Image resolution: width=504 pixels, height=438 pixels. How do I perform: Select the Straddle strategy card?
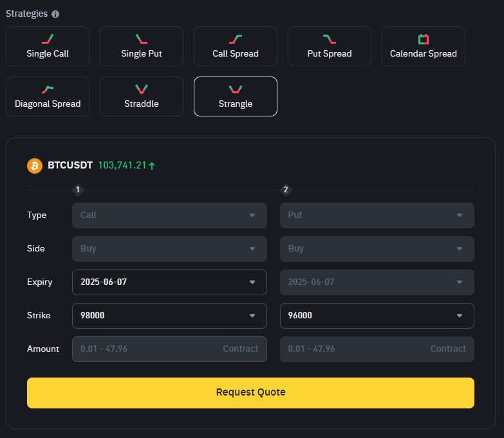coord(142,96)
